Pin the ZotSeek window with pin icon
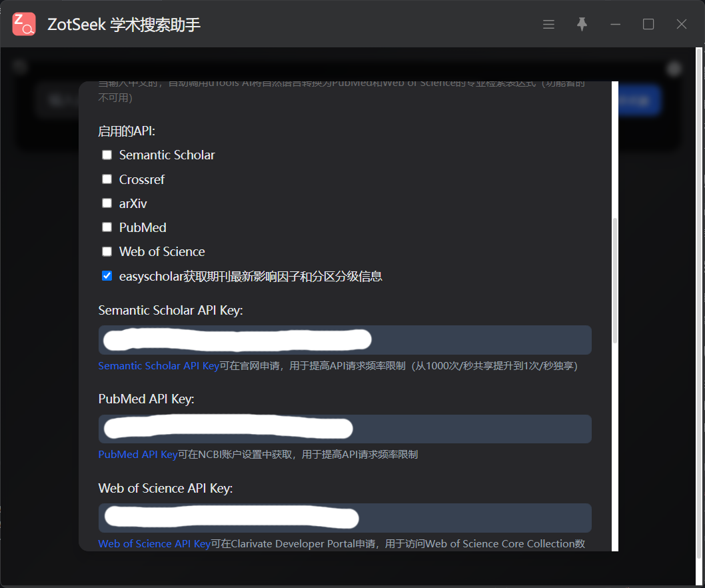705x588 pixels. pyautogui.click(x=582, y=24)
